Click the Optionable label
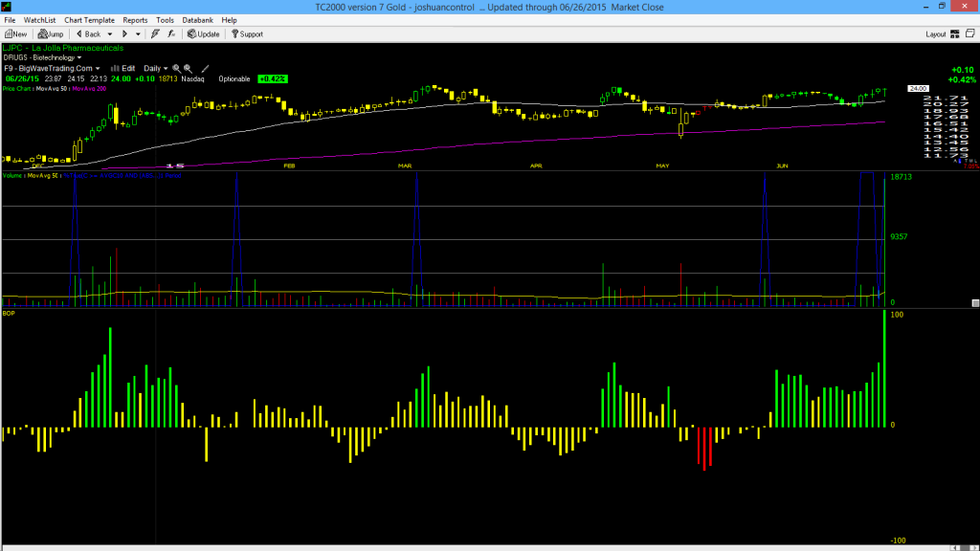 coord(234,78)
